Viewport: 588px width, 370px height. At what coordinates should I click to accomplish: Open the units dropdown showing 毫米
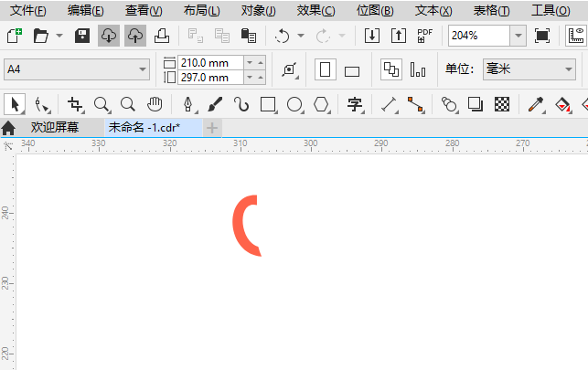tap(529, 69)
